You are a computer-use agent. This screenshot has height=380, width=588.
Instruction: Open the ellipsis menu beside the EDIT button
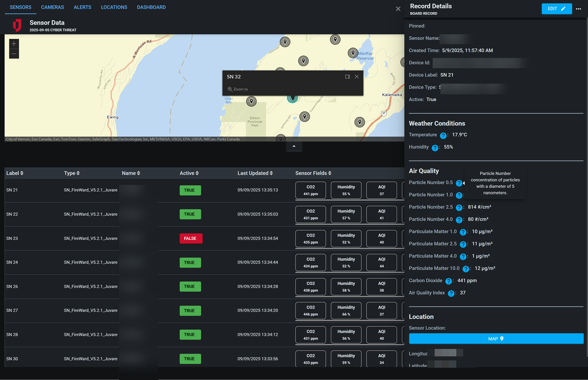pos(579,9)
